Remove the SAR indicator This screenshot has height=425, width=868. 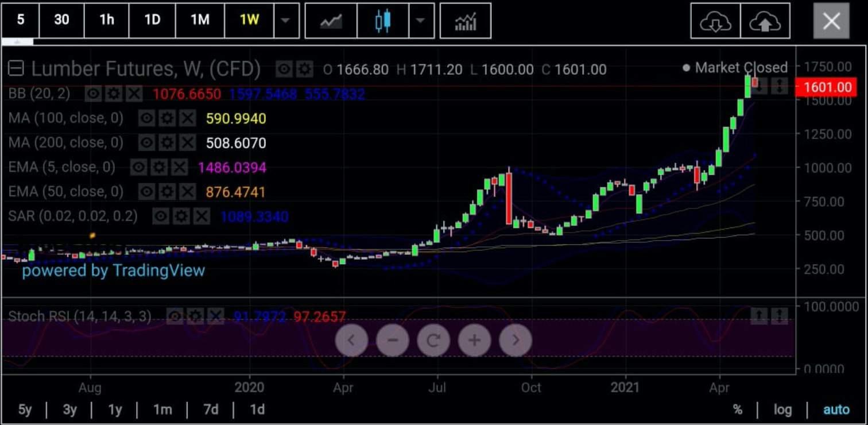[x=201, y=216]
